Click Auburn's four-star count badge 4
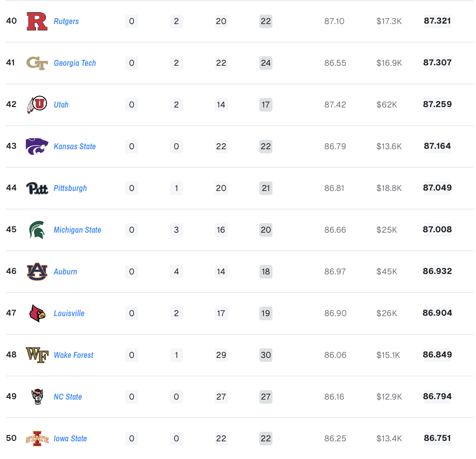This screenshot has height=459, width=476. [x=176, y=272]
